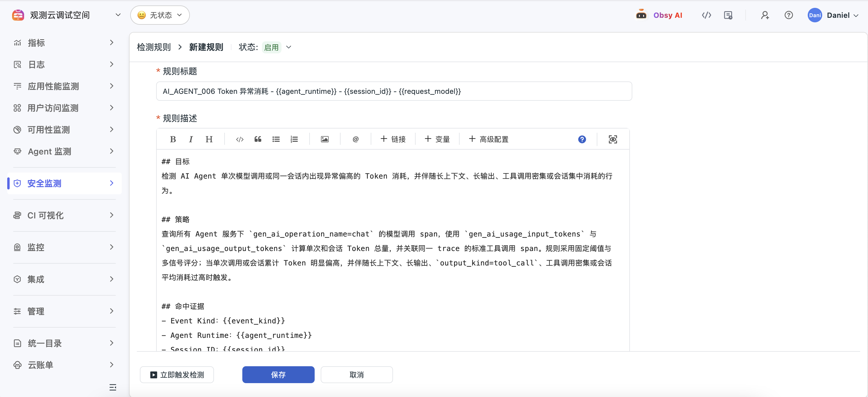
Task: Open the CI 可视化 menu item
Action: click(64, 215)
